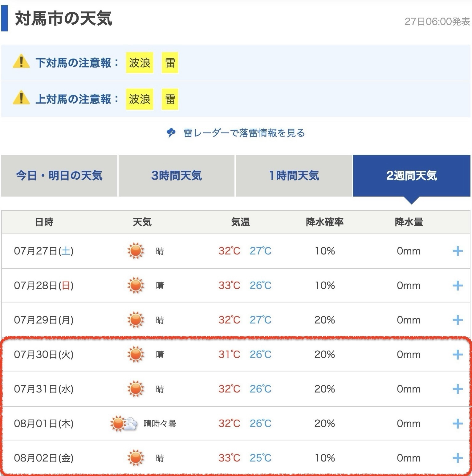Select the 1時間天気 tab
Viewport: 472px width, 476px height.
coord(294,176)
